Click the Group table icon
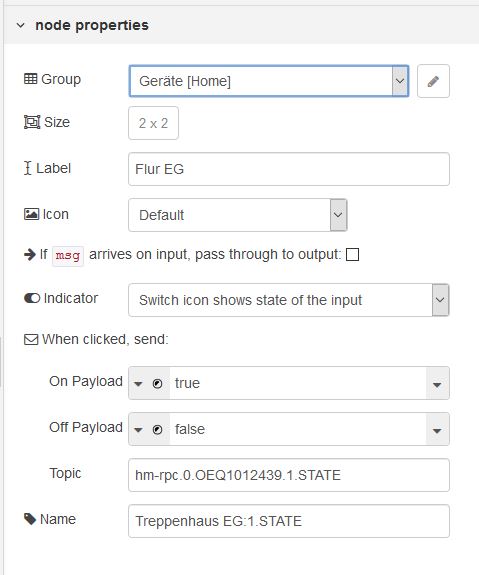The width and height of the screenshot is (479, 575). (x=30, y=79)
